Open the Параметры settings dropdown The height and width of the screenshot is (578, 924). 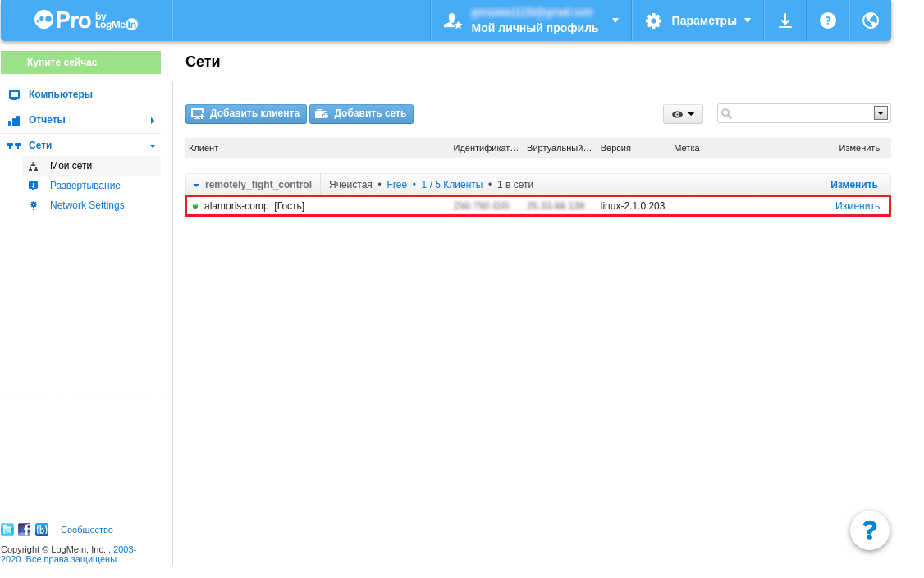698,21
